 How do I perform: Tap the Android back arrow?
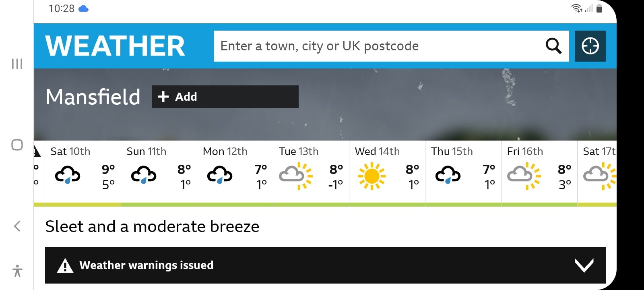tap(17, 226)
